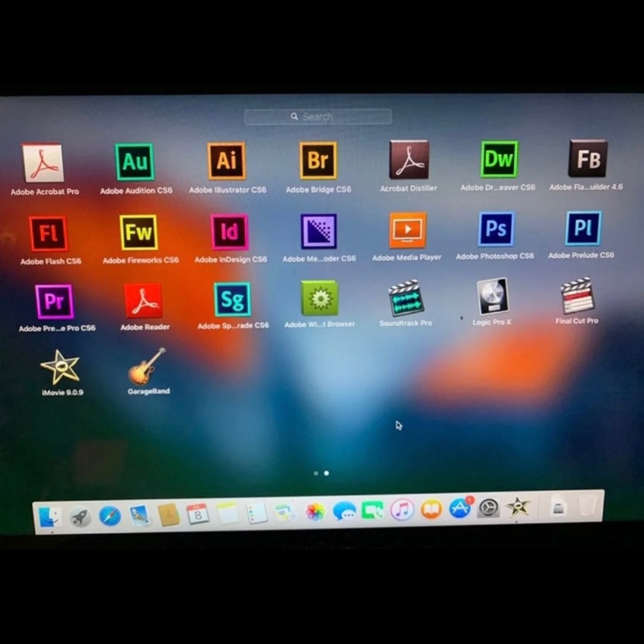This screenshot has width=644, height=644.
Task: Launch the Adobe Media Player app
Action: tap(408, 230)
